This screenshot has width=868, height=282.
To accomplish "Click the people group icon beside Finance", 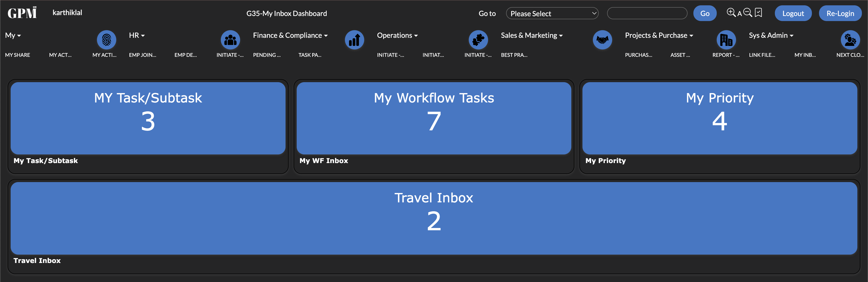I will pos(230,40).
